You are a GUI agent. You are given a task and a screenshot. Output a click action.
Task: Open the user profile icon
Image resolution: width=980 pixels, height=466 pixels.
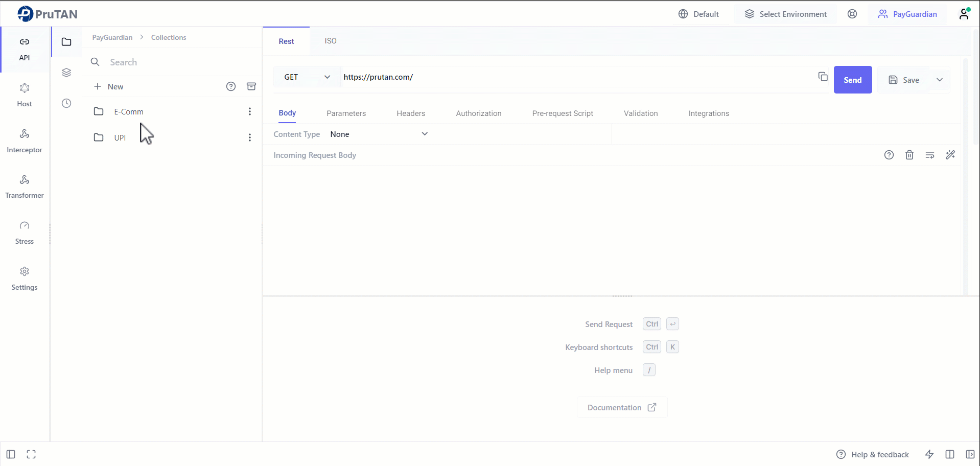point(964,14)
